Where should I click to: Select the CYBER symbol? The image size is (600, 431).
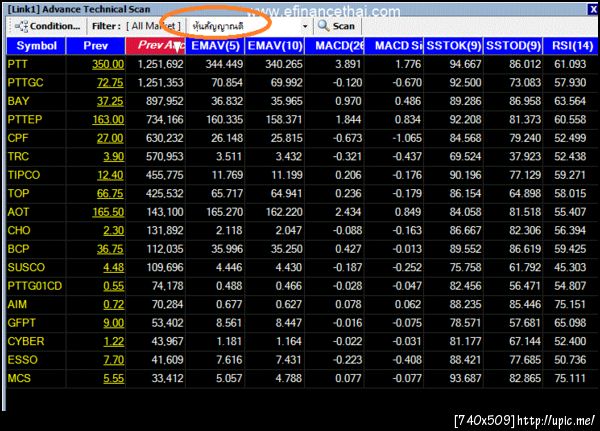pos(26,341)
